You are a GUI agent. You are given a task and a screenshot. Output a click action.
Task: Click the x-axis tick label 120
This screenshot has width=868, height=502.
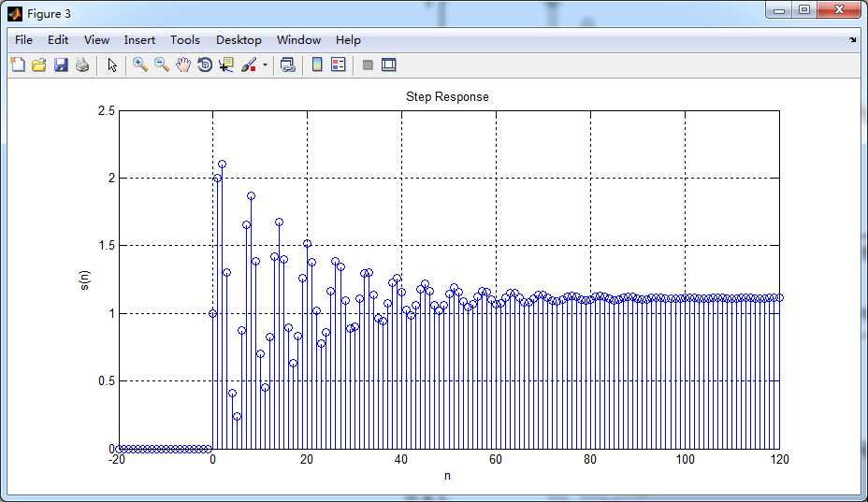pyautogui.click(x=779, y=459)
